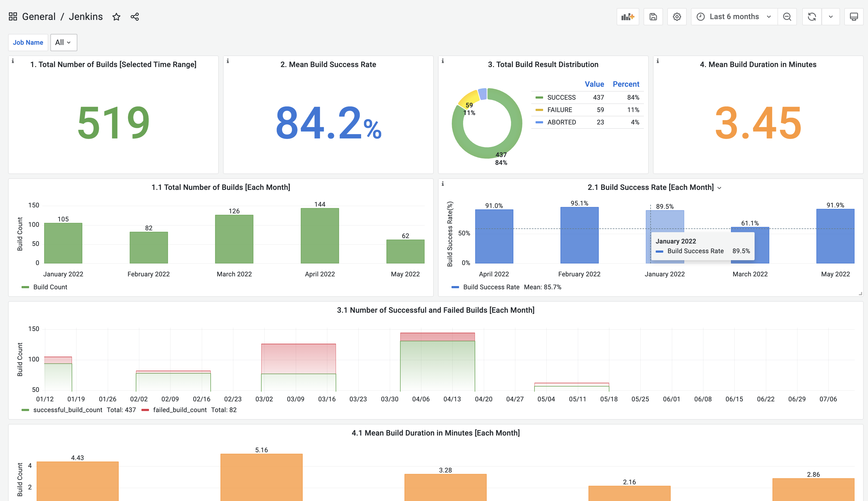Open the Last 6 months time picker

point(734,16)
